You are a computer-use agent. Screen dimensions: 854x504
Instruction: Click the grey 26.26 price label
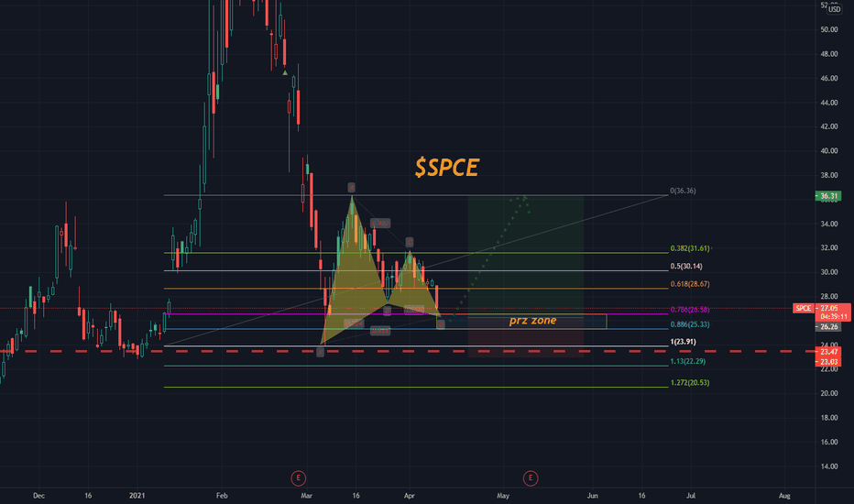click(x=828, y=327)
